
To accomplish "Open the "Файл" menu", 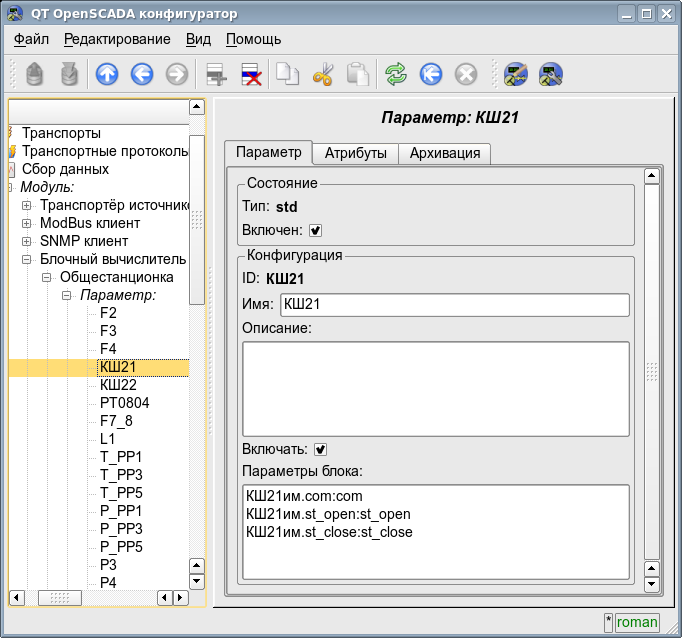I will [x=32, y=39].
